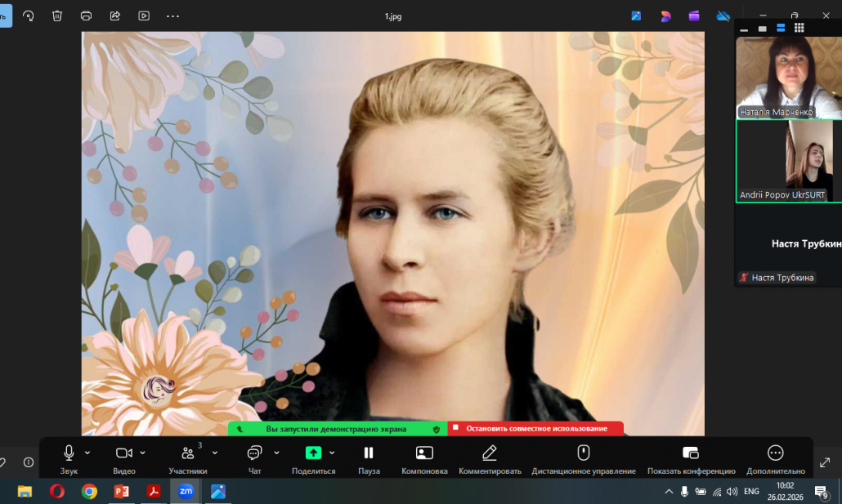Screen dimensions: 842x504
Task: Click Остановить совместное использование red button
Action: coord(535,429)
